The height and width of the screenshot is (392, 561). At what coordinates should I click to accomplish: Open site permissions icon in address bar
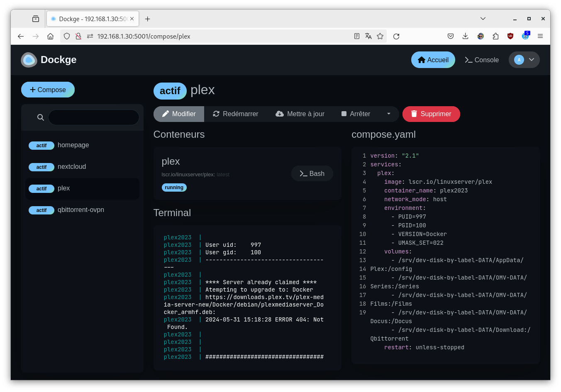pyautogui.click(x=90, y=36)
